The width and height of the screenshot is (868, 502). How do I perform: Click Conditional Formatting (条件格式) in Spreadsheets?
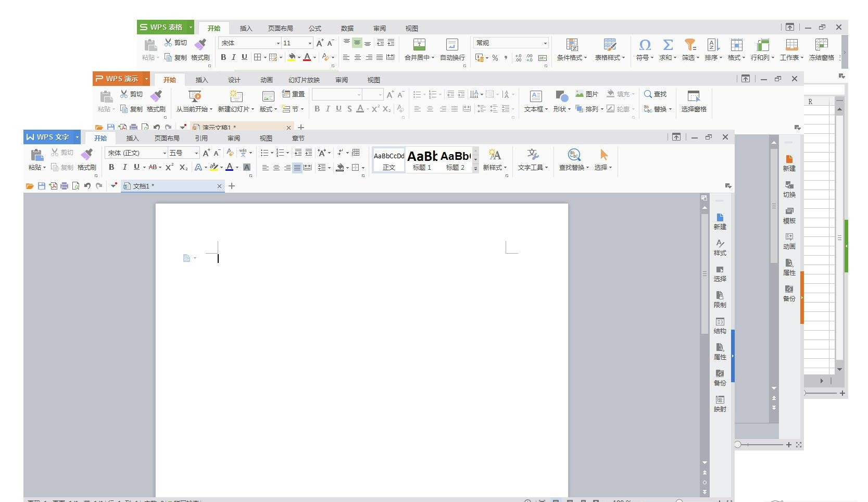point(572,50)
